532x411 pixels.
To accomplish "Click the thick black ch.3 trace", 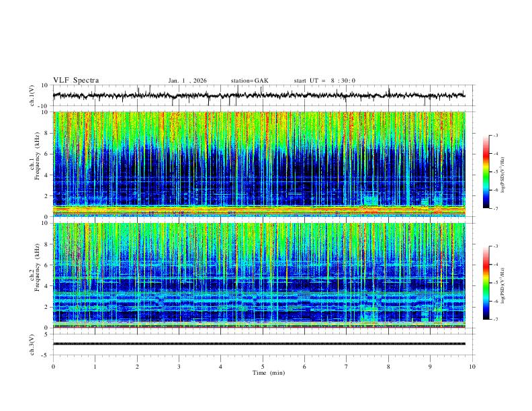I will [259, 344].
